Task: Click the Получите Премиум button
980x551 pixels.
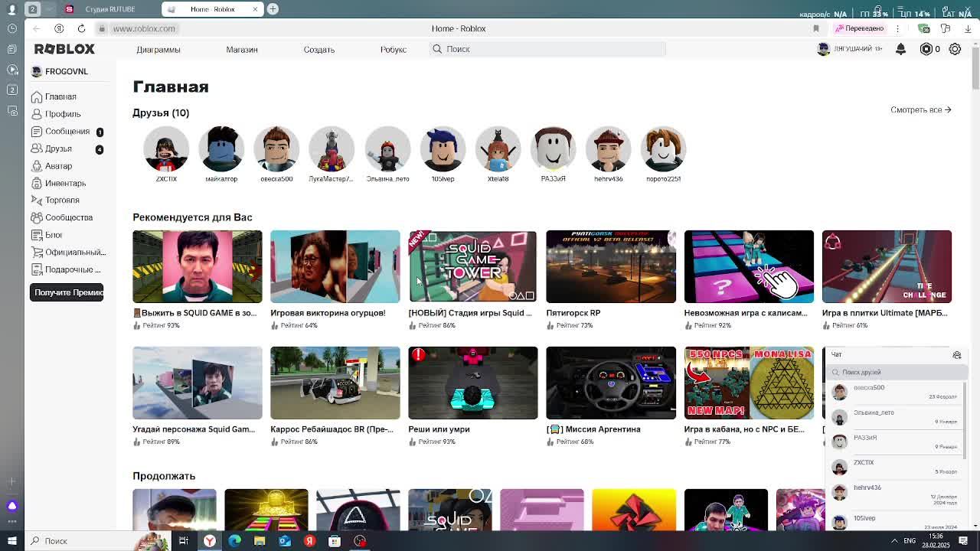Action: (x=67, y=292)
